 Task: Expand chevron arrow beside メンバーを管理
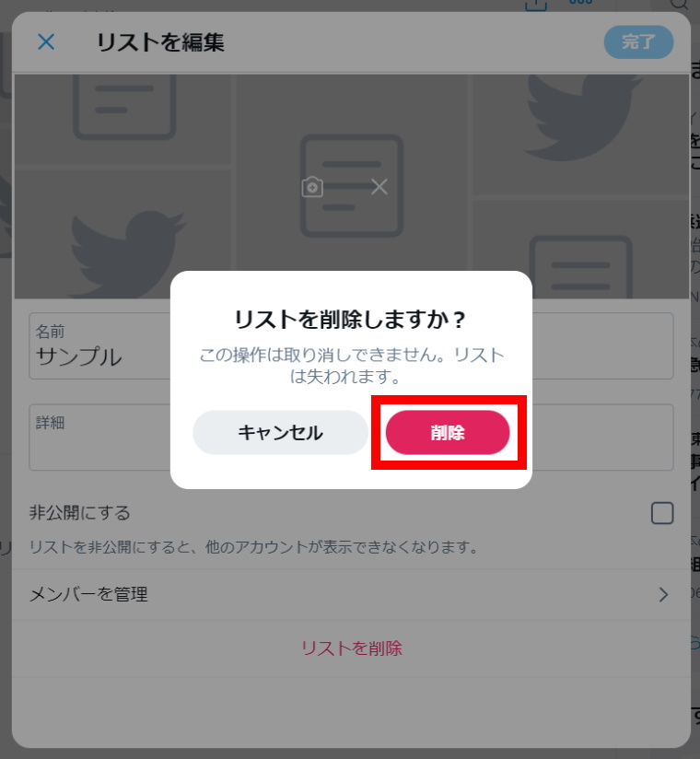point(663,594)
